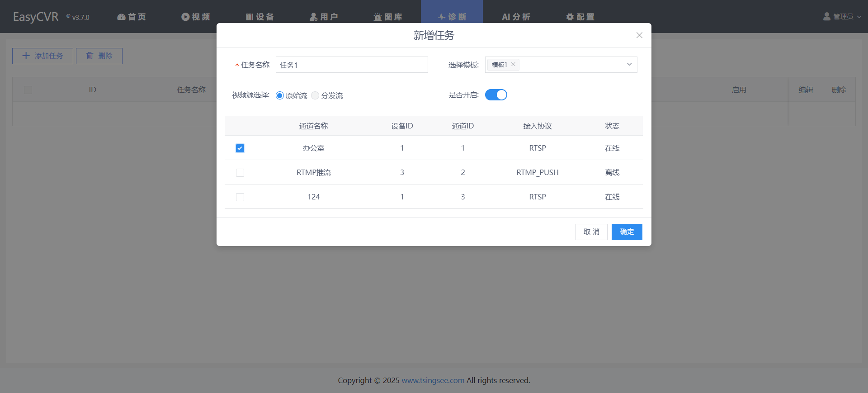Check the RTMP推流 channel checkbox
This screenshot has width=868, height=393.
(x=240, y=173)
